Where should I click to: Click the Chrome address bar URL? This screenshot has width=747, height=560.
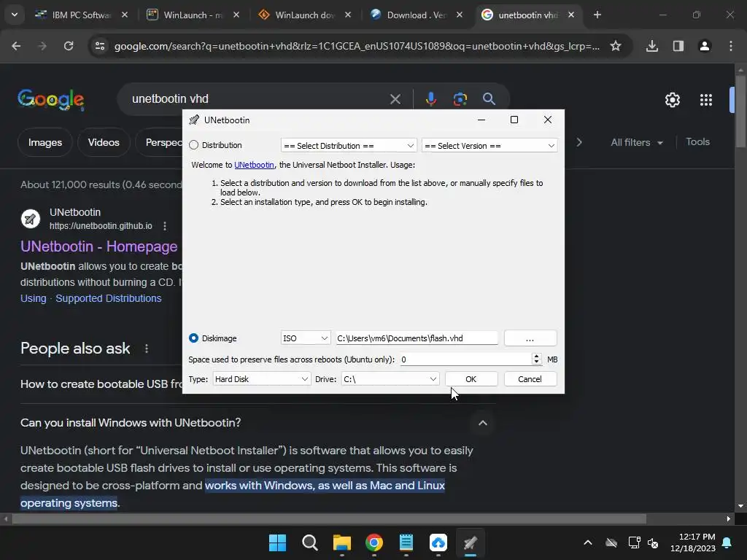tap(357, 46)
